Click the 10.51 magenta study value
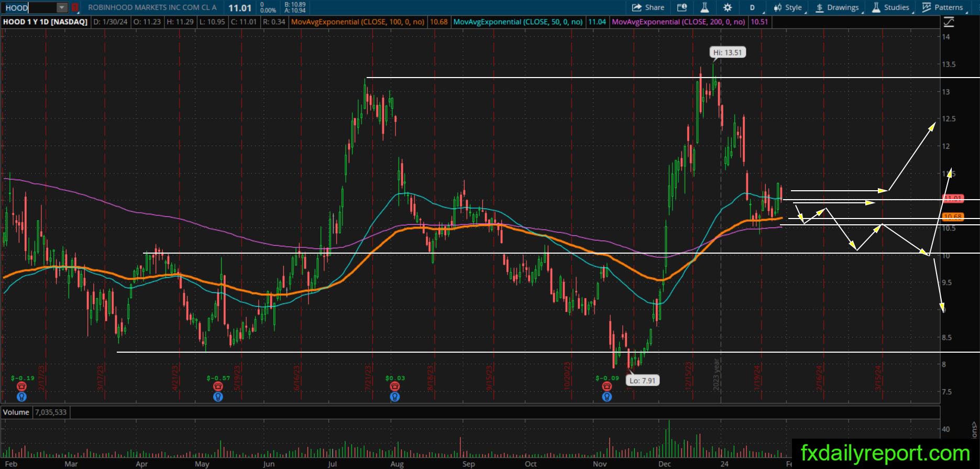Screen dimensions: 980x469 (x=759, y=22)
